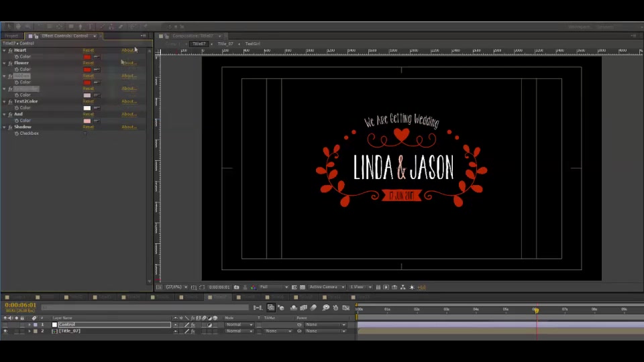Collapse the Text2Color effect group
Screen dimensions: 644x362
coord(4,101)
